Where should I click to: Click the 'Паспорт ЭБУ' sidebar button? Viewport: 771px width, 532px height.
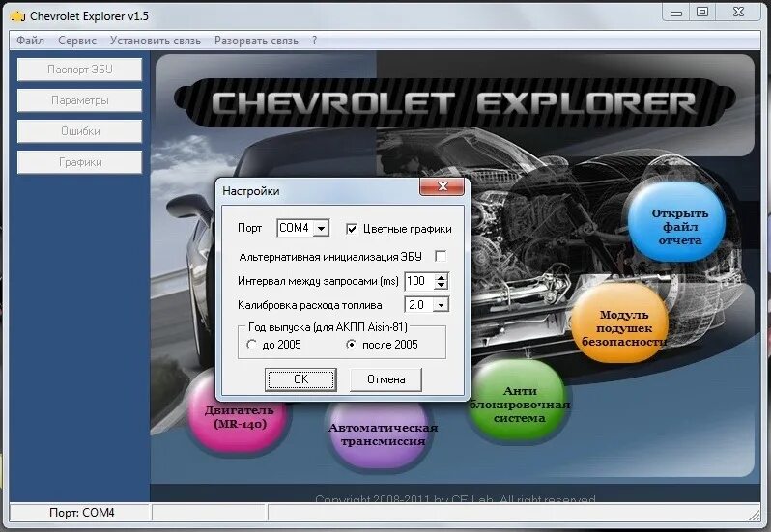(79, 70)
